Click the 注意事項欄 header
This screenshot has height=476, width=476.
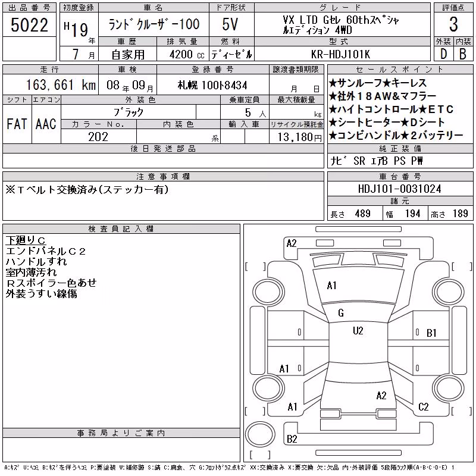tap(163, 176)
